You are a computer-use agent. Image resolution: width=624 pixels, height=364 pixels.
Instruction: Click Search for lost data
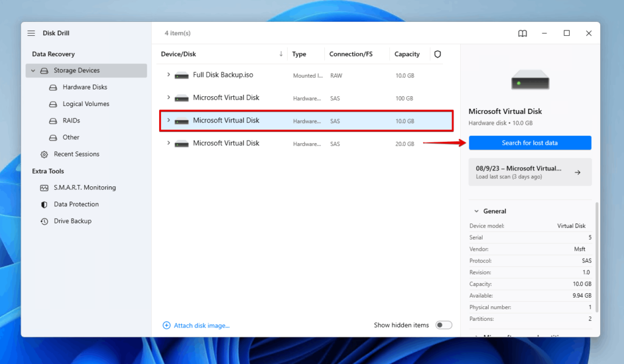530,142
